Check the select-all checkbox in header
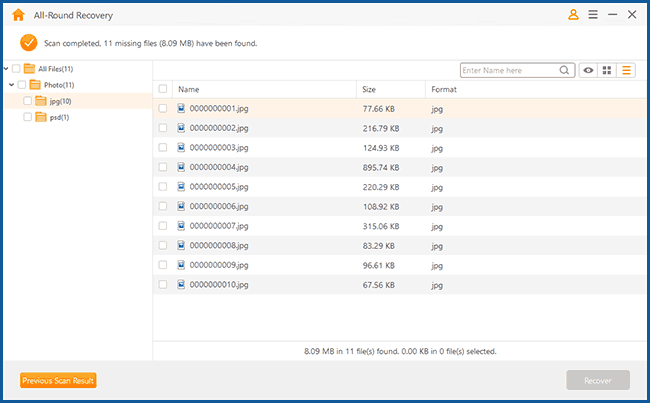The width and height of the screenshot is (650, 403). tap(163, 89)
